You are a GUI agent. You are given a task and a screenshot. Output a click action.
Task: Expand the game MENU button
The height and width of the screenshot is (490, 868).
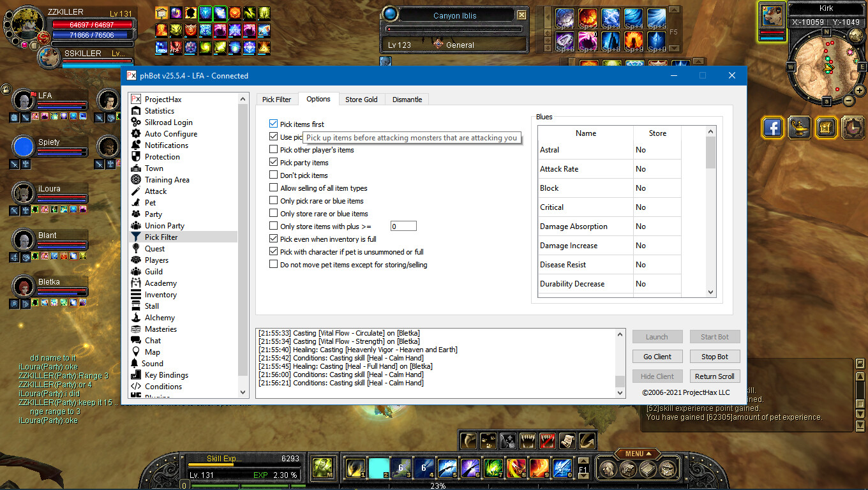pyautogui.click(x=638, y=454)
